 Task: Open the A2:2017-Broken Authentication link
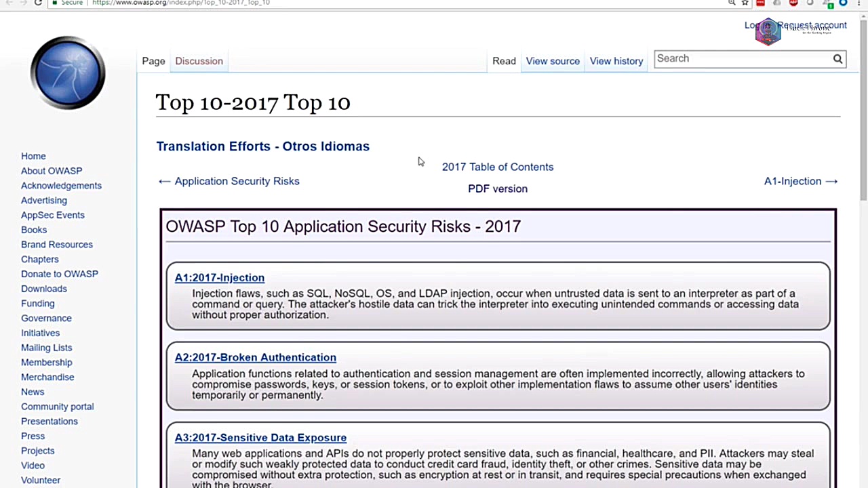coord(255,358)
